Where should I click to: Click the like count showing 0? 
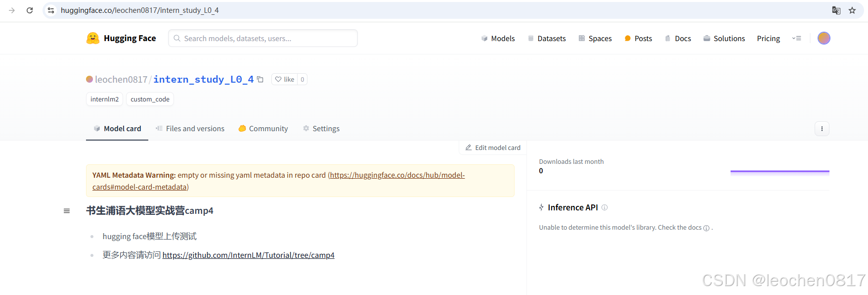(x=303, y=79)
